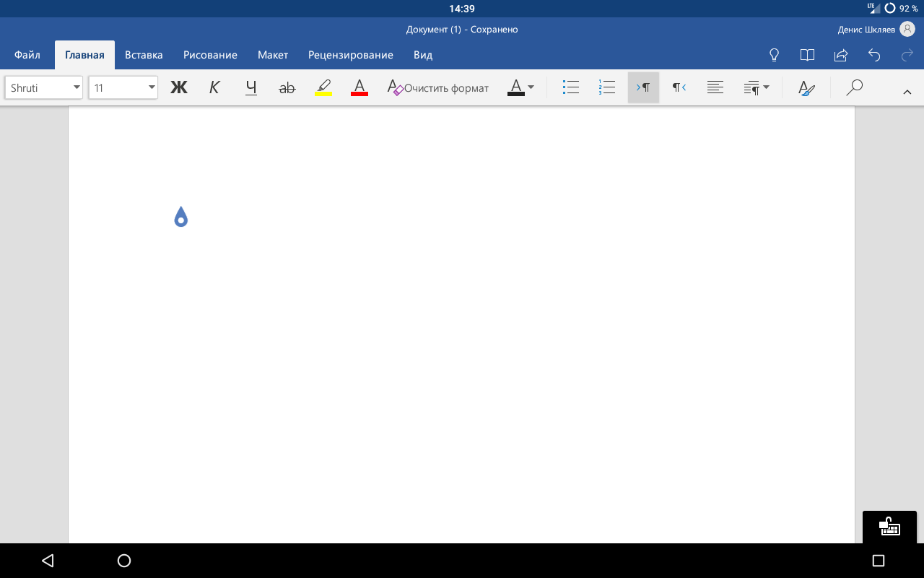Undo the last action
Screen dimensions: 924x578
click(874, 55)
